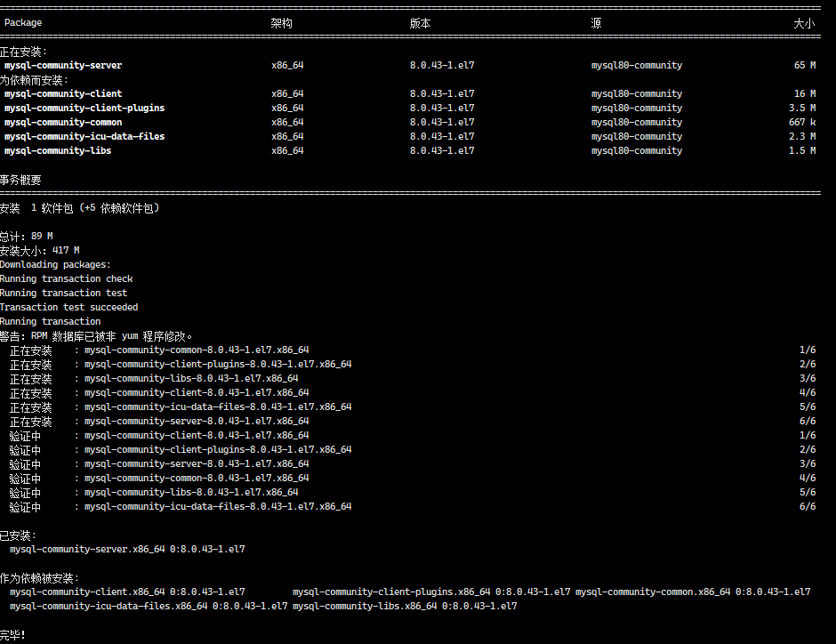
Task: Click the '版本' column header
Action: tap(420, 23)
